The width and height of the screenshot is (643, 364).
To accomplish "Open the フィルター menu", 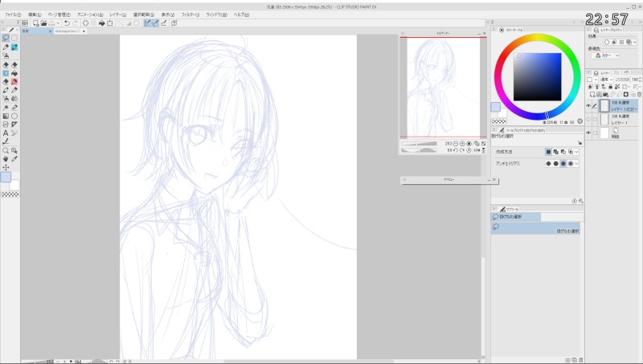I will [190, 14].
